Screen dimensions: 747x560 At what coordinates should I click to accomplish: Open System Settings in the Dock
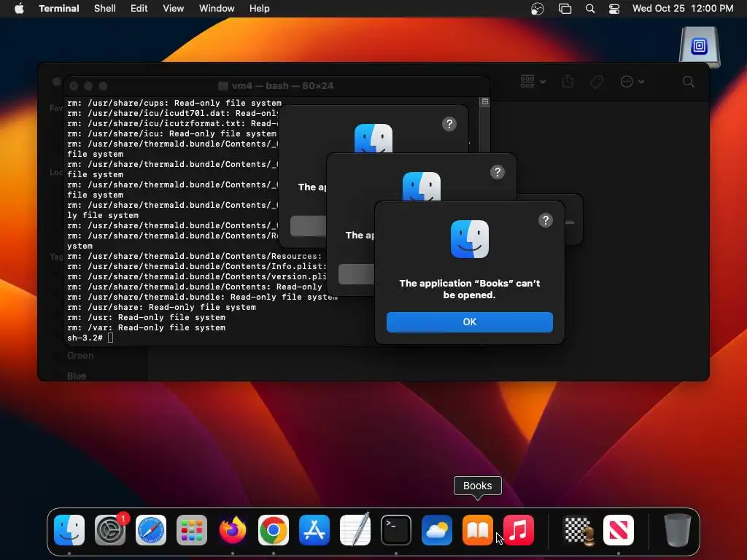pos(110,530)
